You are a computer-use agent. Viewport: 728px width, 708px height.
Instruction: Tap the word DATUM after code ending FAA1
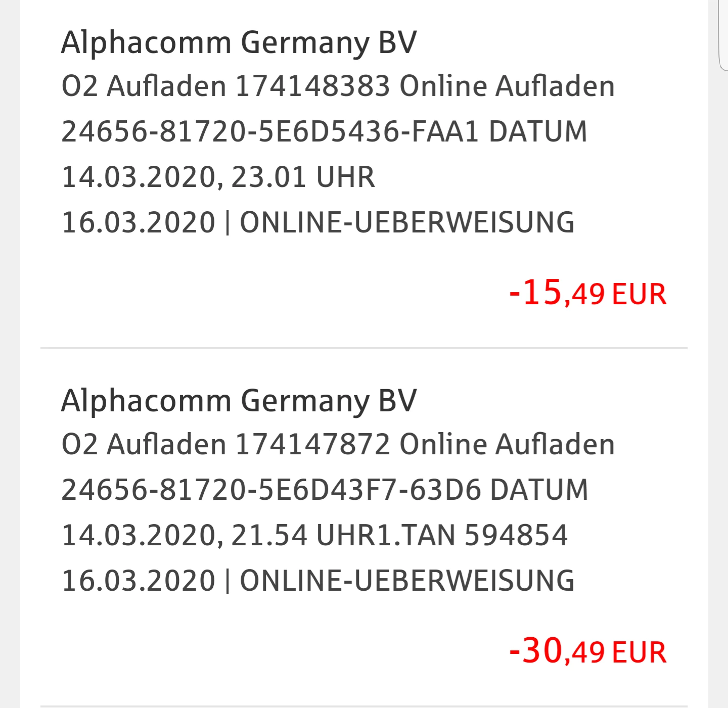click(538, 131)
